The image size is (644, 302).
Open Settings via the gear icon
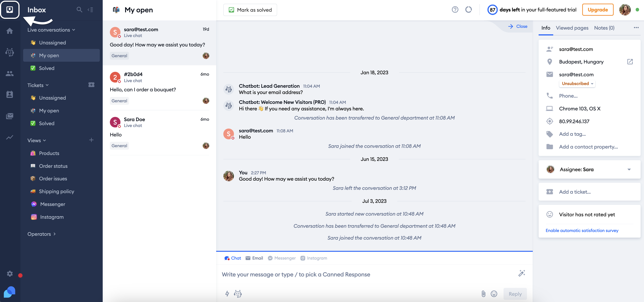10,274
